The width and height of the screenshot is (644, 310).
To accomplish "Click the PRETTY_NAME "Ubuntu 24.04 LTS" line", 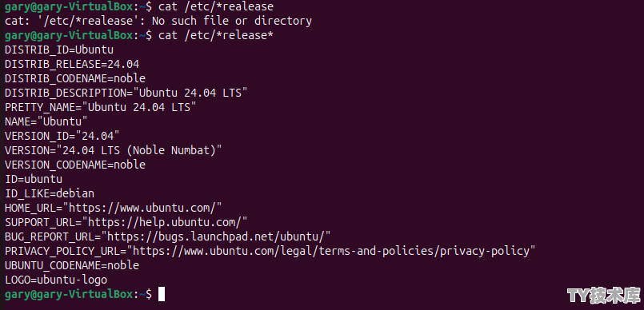I will [x=101, y=107].
